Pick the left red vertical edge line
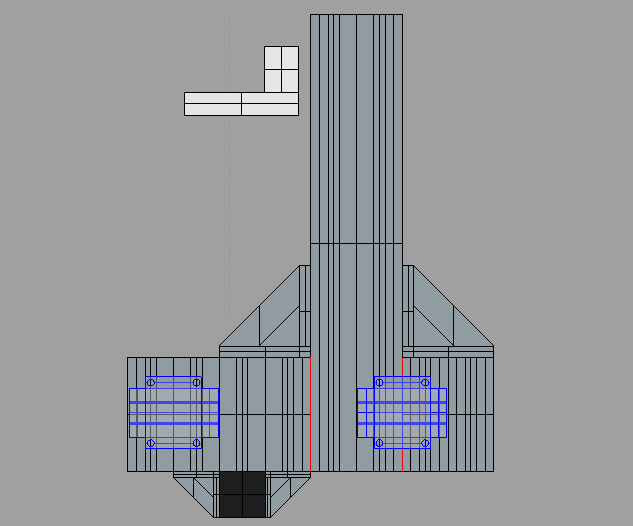The width and height of the screenshot is (633, 526). click(x=310, y=412)
